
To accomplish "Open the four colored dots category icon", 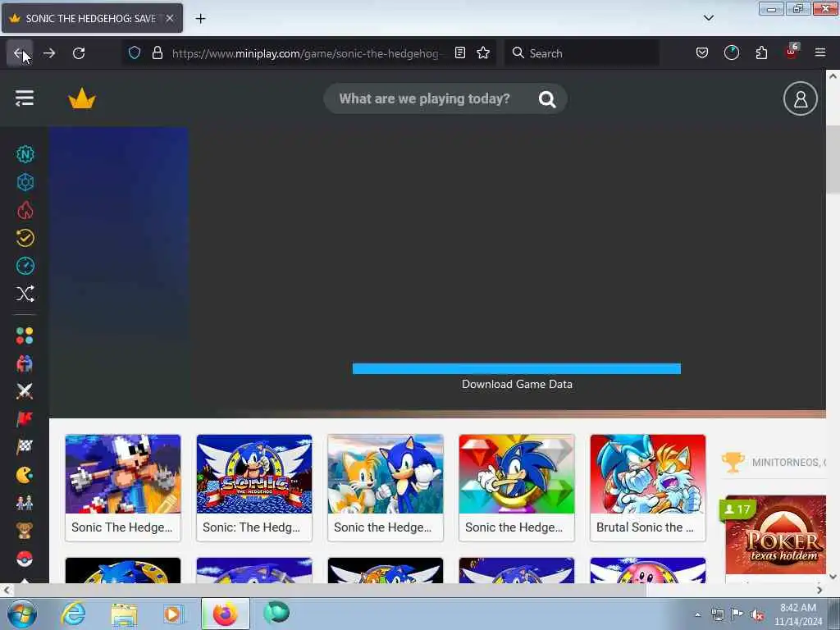I will pyautogui.click(x=25, y=336).
